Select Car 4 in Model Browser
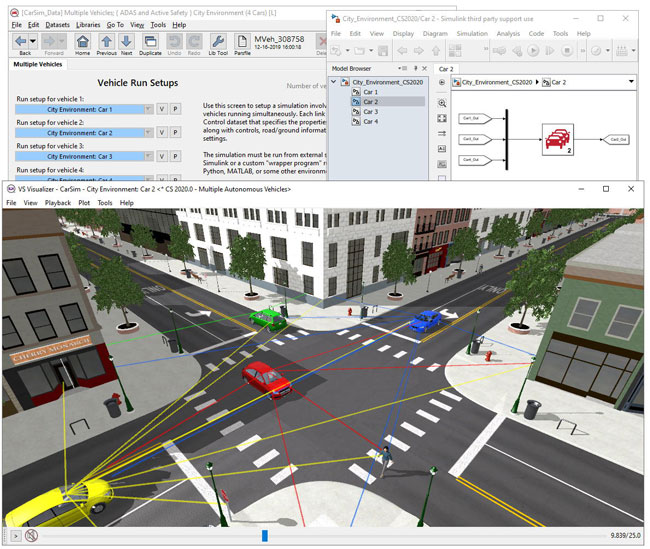The image size is (650, 549). tap(371, 122)
